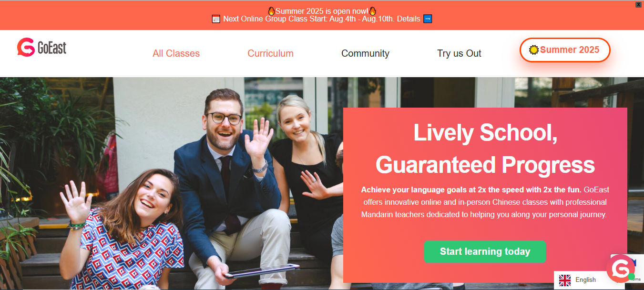Click the calendar icon in the announcement banner
Image resolution: width=644 pixels, height=290 pixels.
point(216,19)
